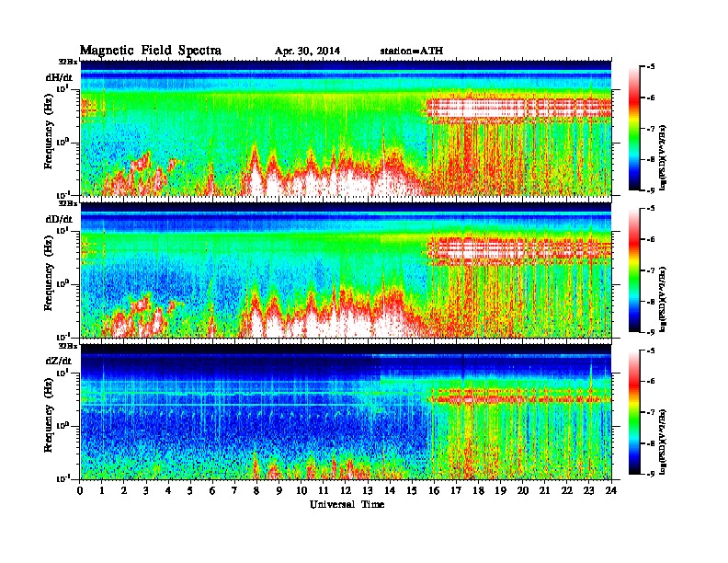
Task: Click the -8 label on dD/dt color bar
Action: [x=651, y=302]
